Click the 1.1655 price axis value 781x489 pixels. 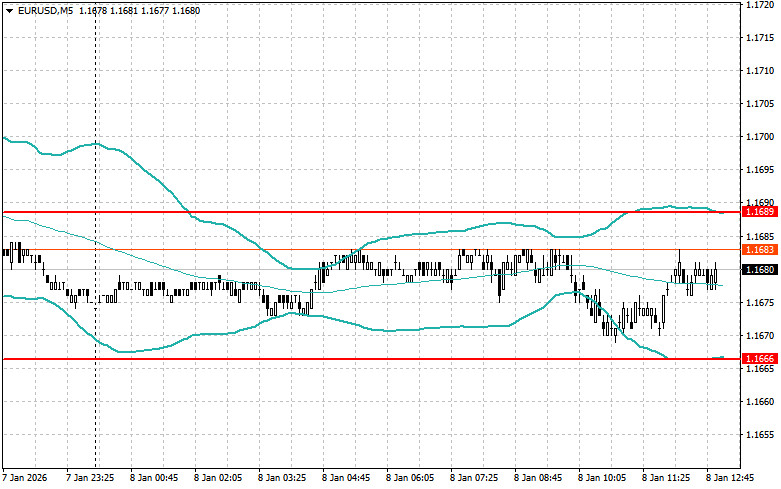click(x=760, y=435)
